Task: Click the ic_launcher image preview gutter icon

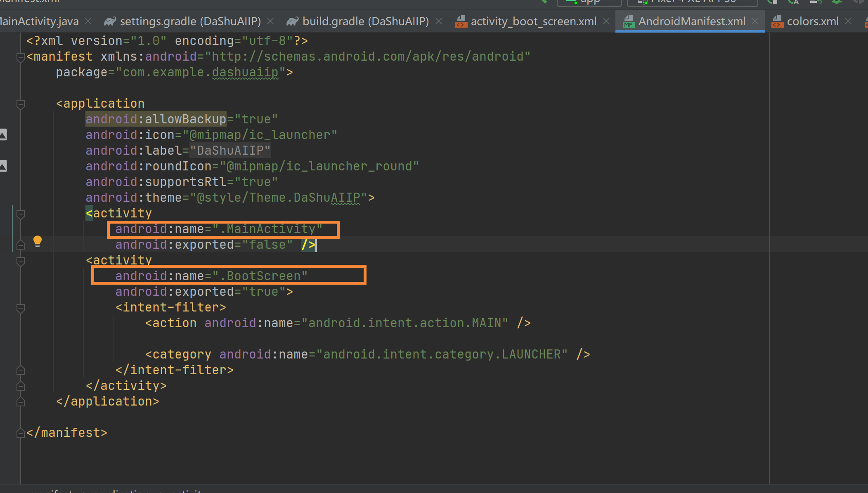Action: point(3,134)
